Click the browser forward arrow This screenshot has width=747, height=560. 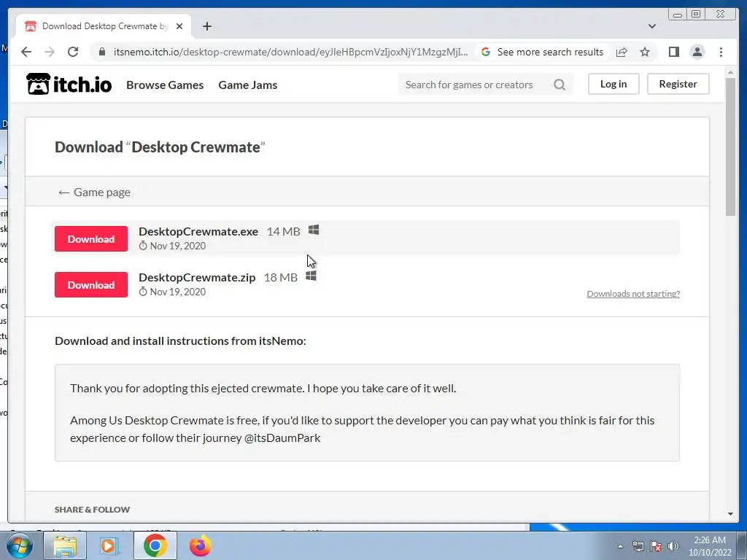click(x=50, y=52)
